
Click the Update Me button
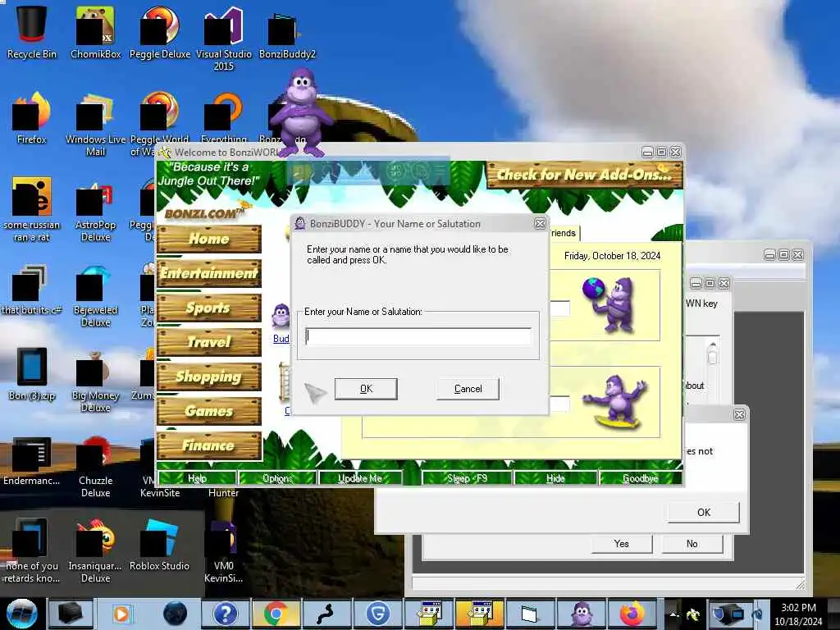click(360, 478)
